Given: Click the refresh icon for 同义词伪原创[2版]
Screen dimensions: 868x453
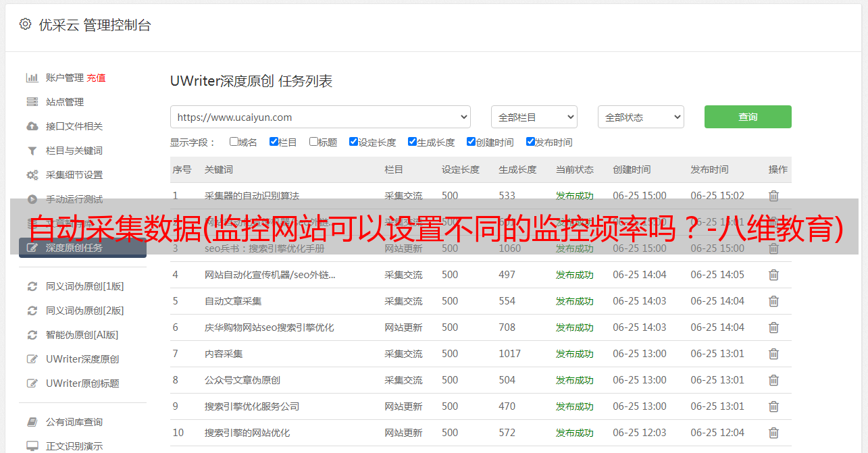Looking at the screenshot, I should pos(32,311).
